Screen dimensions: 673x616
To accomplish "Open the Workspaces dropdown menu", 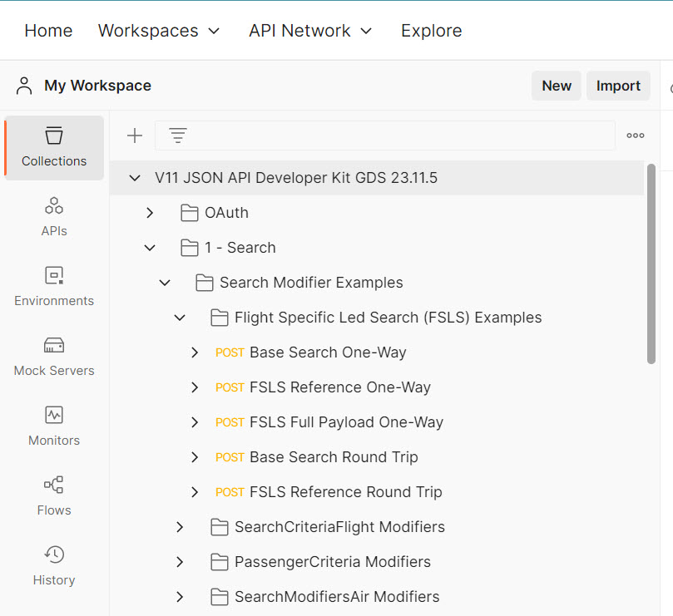I will click(159, 31).
